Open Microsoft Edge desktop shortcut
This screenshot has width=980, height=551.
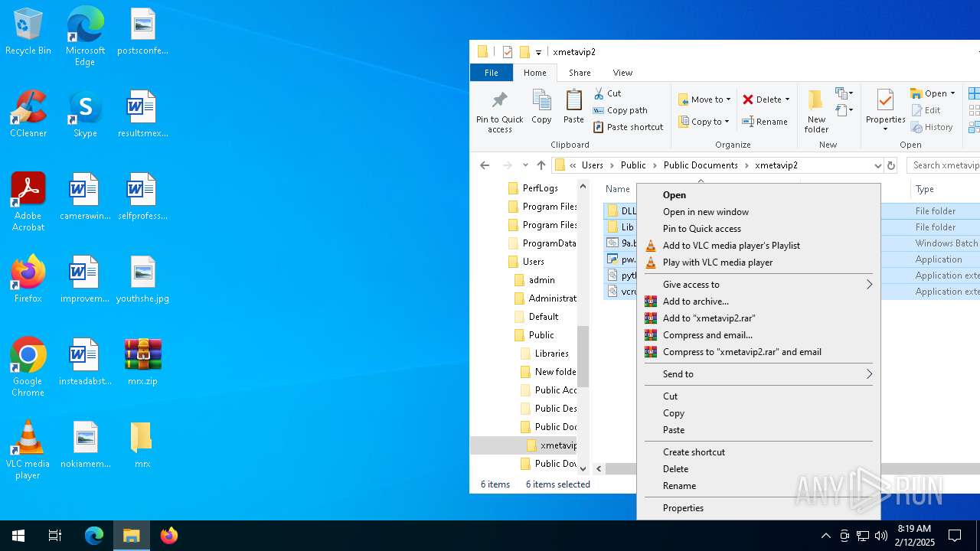click(x=85, y=37)
